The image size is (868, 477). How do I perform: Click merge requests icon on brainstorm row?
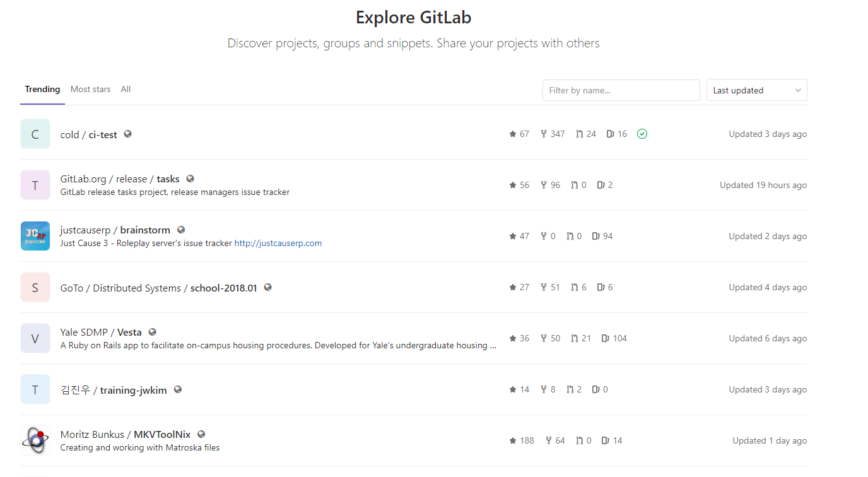[570, 236]
